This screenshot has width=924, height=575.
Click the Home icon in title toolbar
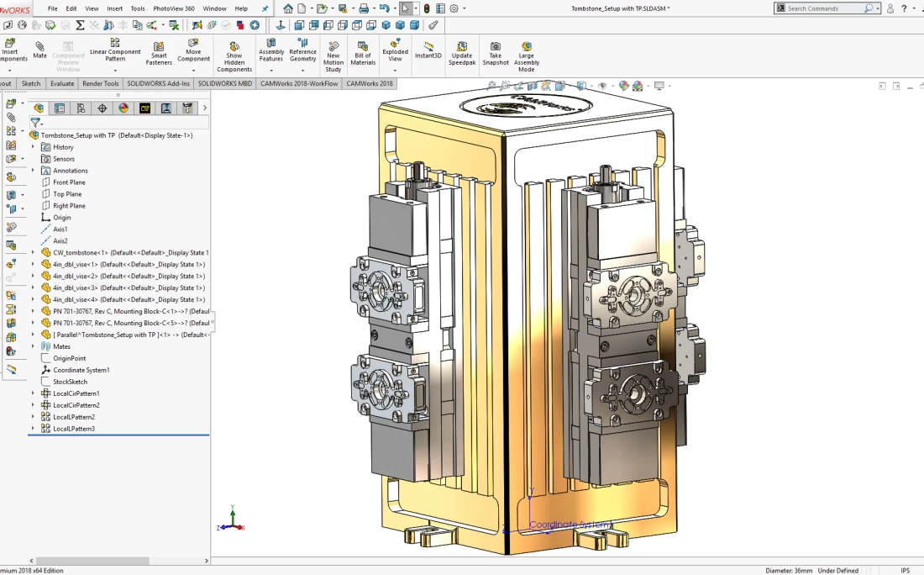click(288, 8)
